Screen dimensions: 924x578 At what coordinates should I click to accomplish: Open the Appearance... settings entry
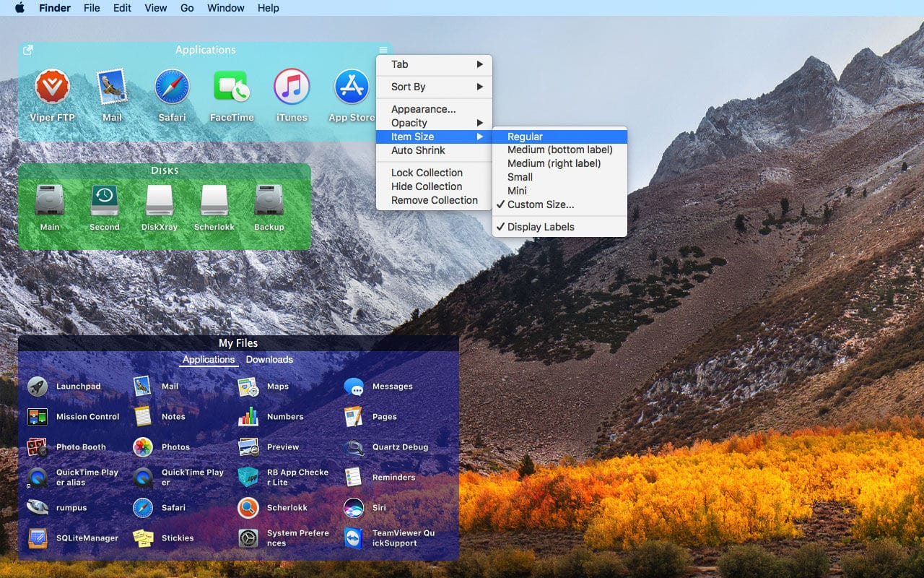423,109
